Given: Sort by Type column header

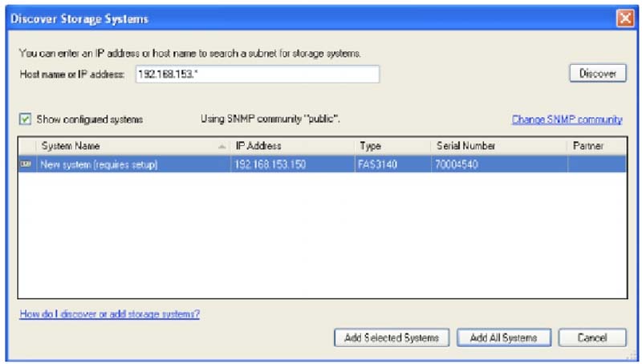Looking at the screenshot, I should (x=392, y=146).
